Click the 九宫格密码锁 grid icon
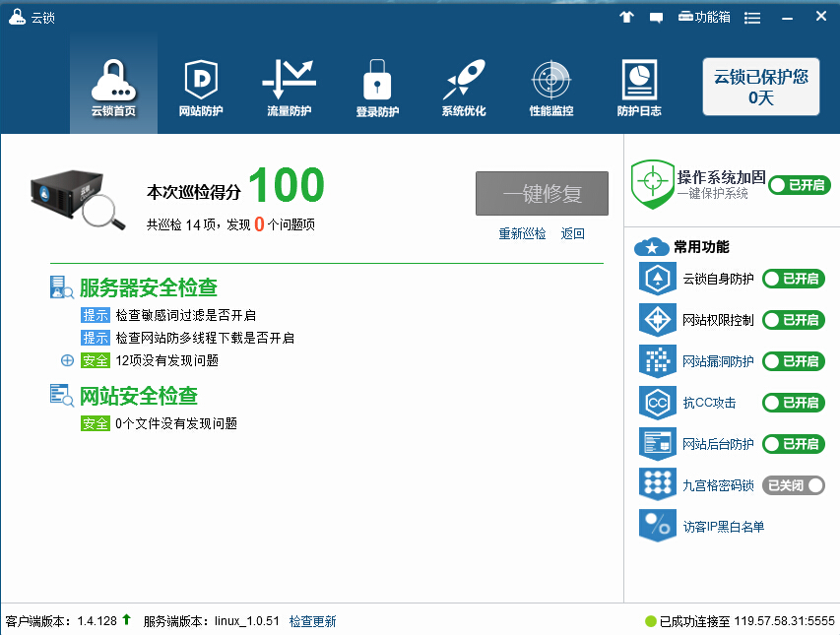Image resolution: width=840 pixels, height=635 pixels. 658,485
